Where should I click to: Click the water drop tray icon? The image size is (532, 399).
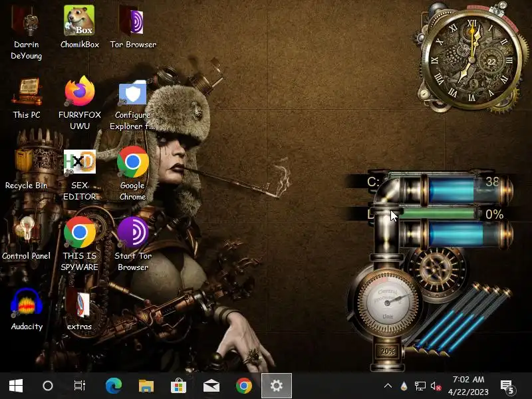(x=404, y=386)
